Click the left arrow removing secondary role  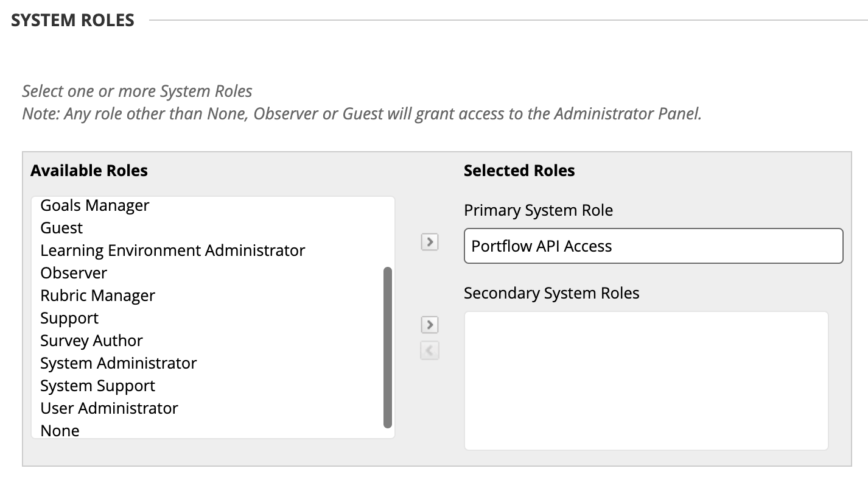click(x=430, y=350)
